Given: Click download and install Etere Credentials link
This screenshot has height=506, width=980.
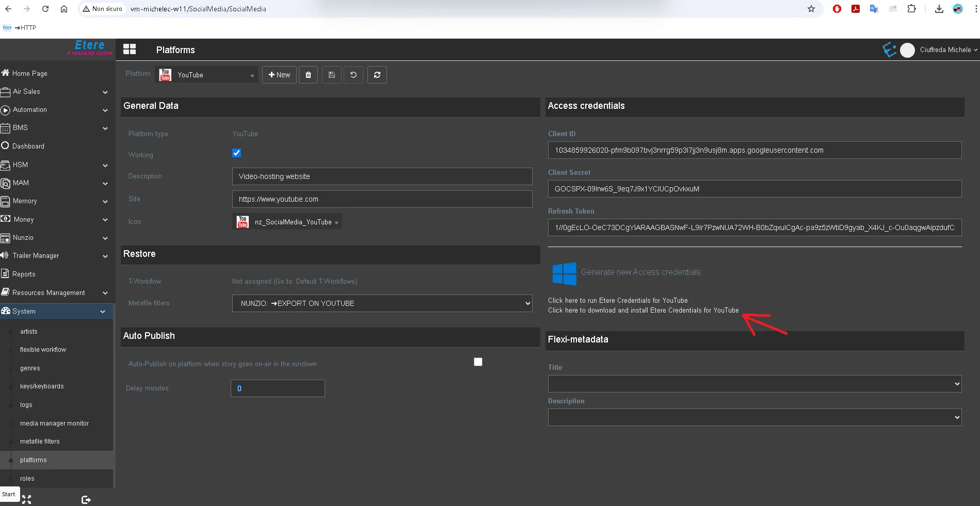Looking at the screenshot, I should [643, 311].
